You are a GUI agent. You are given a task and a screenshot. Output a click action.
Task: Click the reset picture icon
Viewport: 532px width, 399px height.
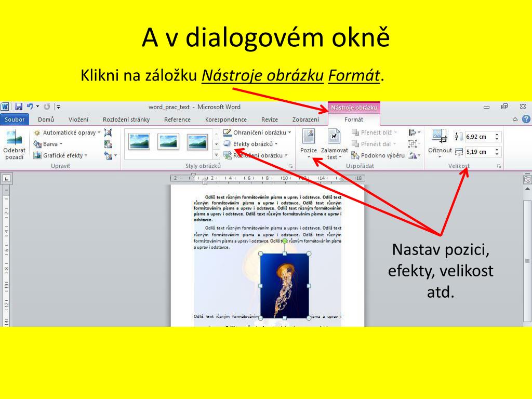tap(108, 155)
